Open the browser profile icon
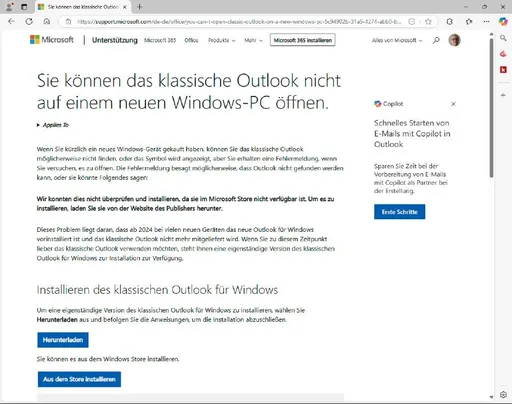The height and width of the screenshot is (404, 512). coord(10,7)
